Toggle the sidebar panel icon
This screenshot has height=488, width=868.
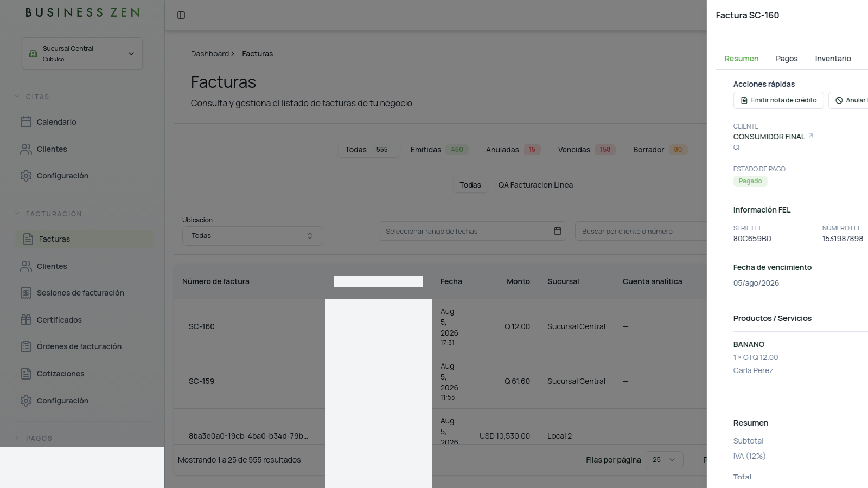click(x=181, y=15)
